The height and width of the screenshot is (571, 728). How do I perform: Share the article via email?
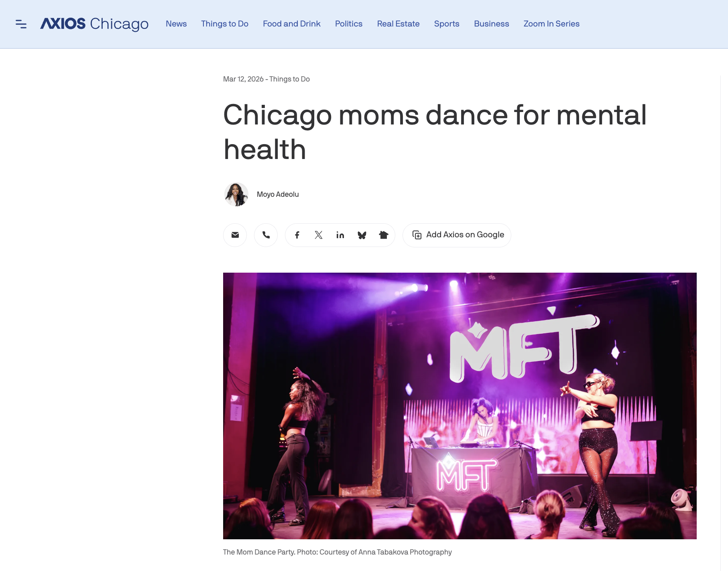[235, 235]
